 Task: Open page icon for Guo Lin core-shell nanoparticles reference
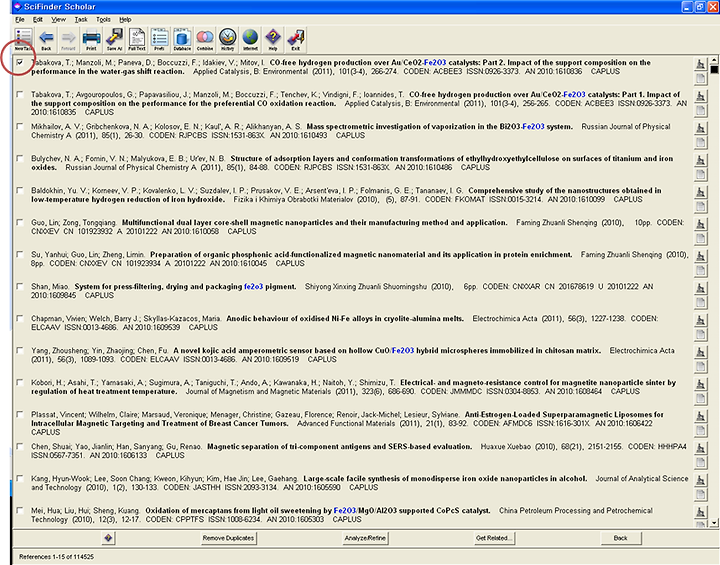click(x=700, y=238)
